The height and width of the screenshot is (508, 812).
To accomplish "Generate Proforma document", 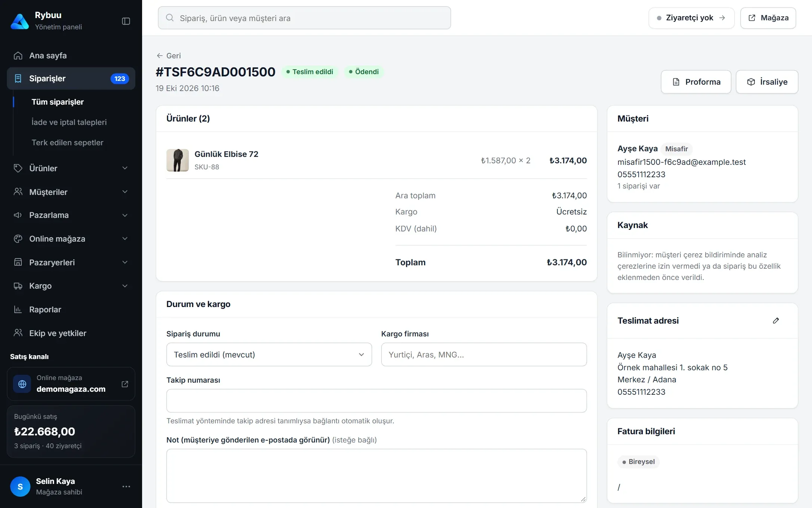I will coord(696,82).
